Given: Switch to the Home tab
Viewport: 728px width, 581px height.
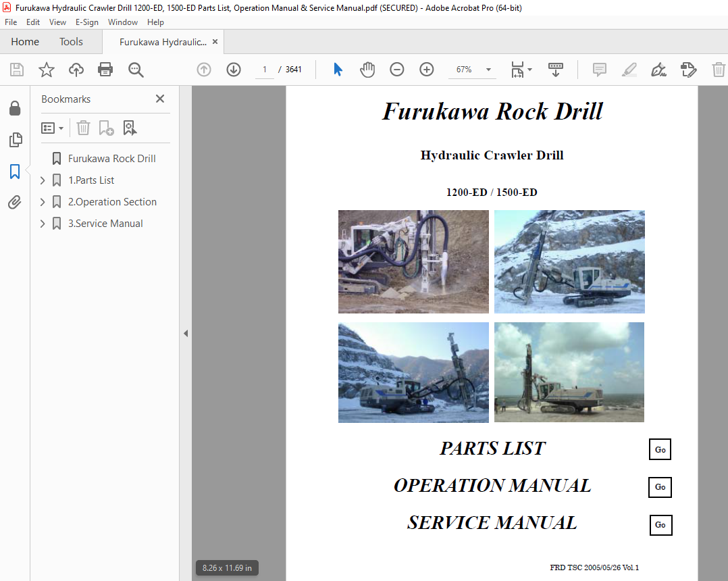Looking at the screenshot, I should [25, 42].
